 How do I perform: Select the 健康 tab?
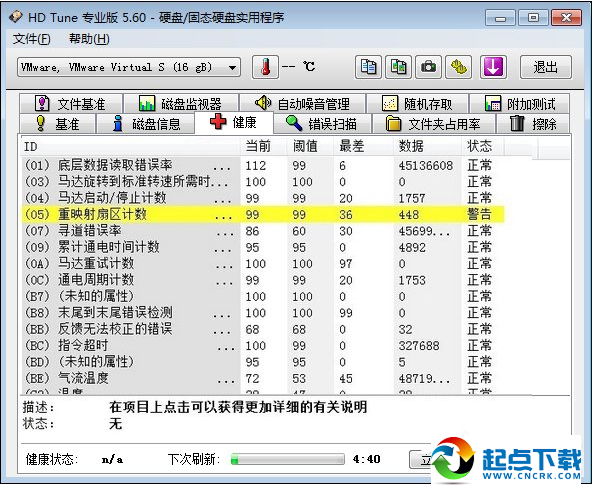[x=234, y=122]
